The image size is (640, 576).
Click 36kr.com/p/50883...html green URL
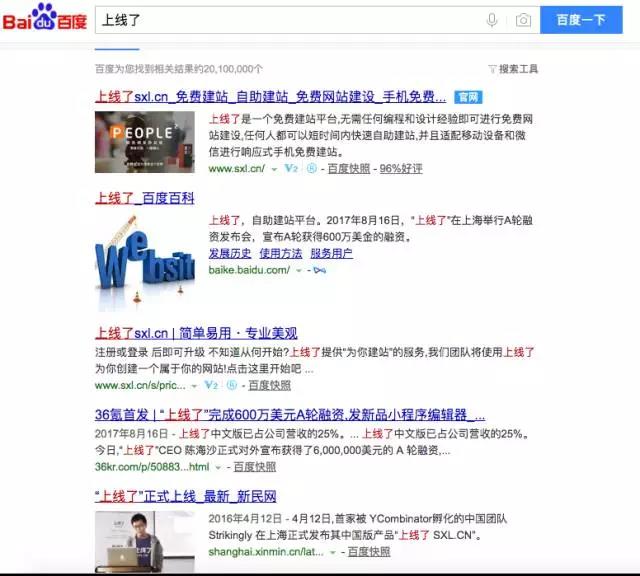pyautogui.click(x=152, y=467)
